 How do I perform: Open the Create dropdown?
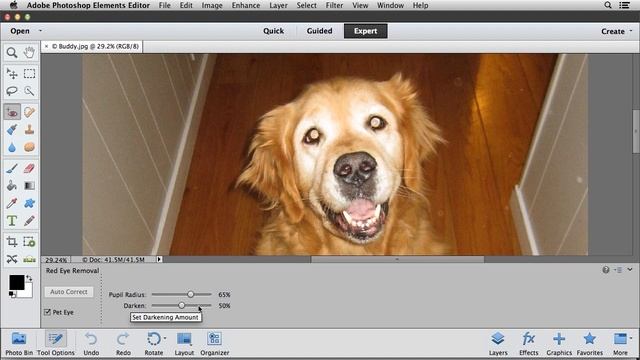point(616,31)
